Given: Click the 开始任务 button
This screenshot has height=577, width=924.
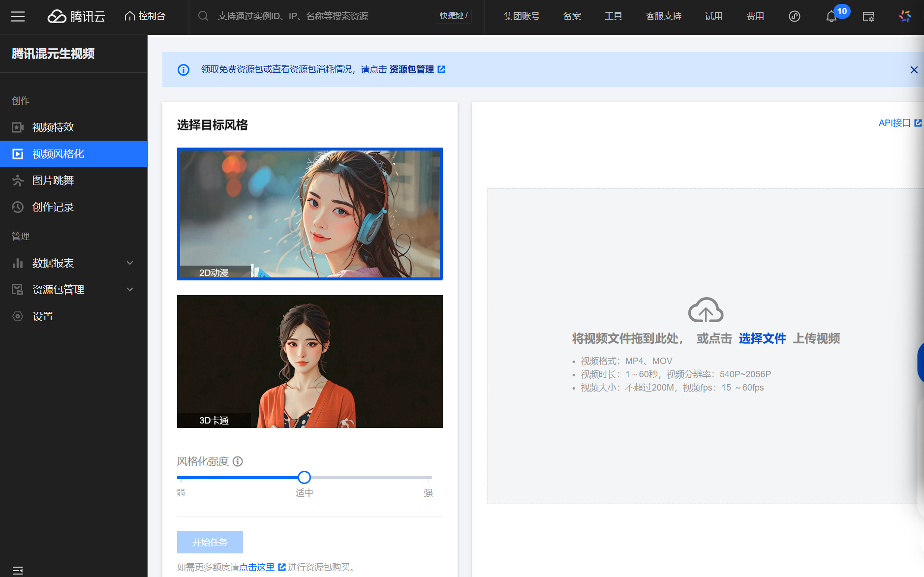Looking at the screenshot, I should click(x=210, y=542).
